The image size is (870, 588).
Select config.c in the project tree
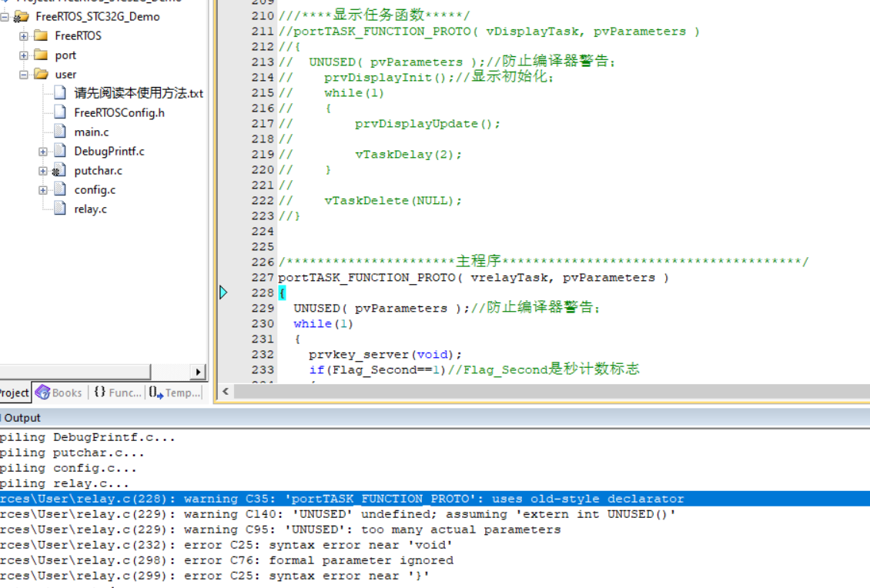click(x=95, y=189)
